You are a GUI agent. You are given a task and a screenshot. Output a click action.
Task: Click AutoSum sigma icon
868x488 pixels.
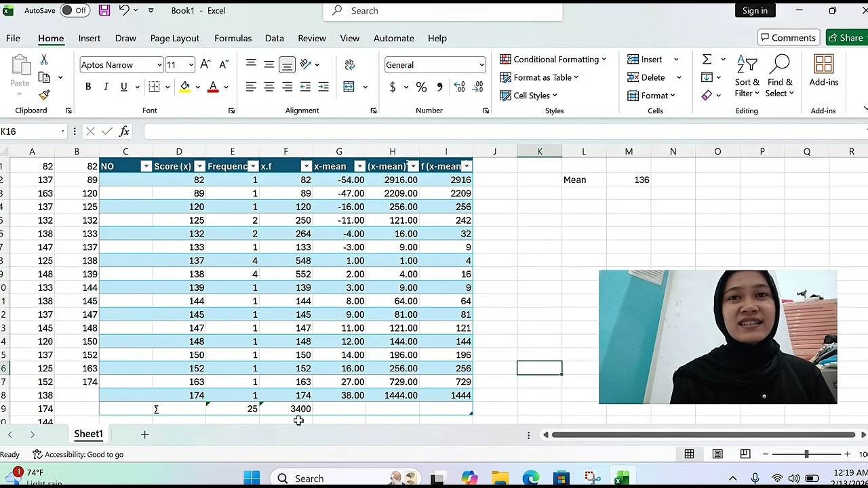(707, 59)
